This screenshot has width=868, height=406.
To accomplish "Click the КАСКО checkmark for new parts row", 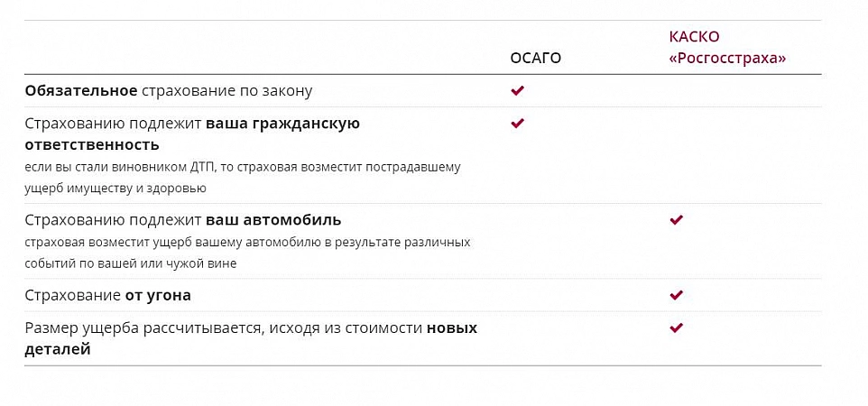I will [677, 328].
